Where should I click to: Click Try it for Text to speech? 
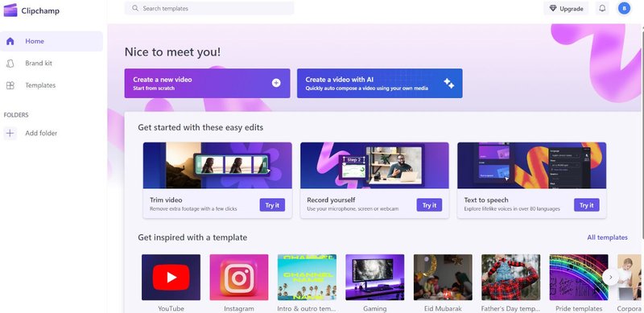[587, 205]
